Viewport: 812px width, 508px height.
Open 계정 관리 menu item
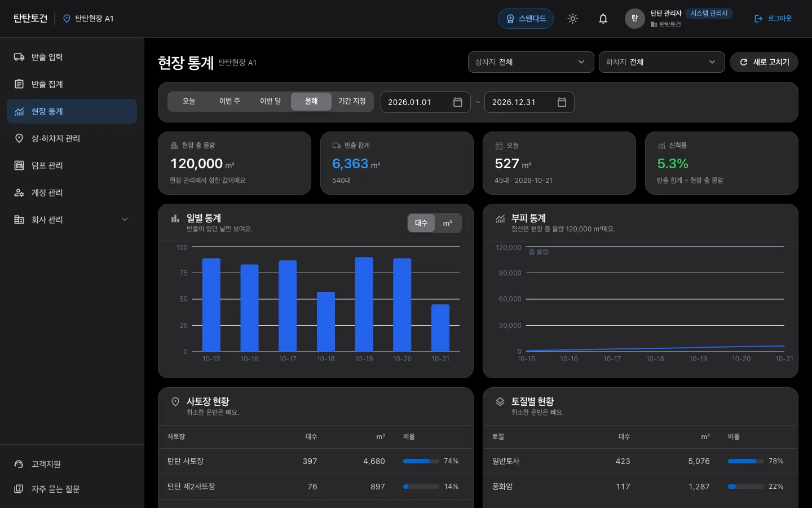[72, 192]
